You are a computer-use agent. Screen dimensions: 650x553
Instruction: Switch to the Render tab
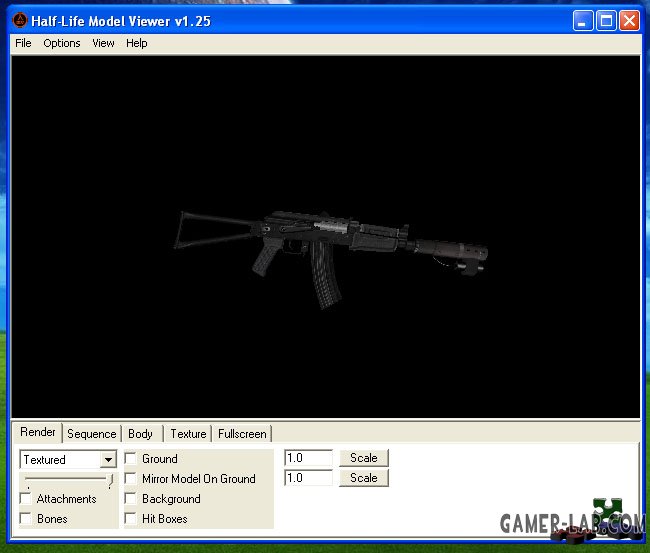[x=38, y=432]
